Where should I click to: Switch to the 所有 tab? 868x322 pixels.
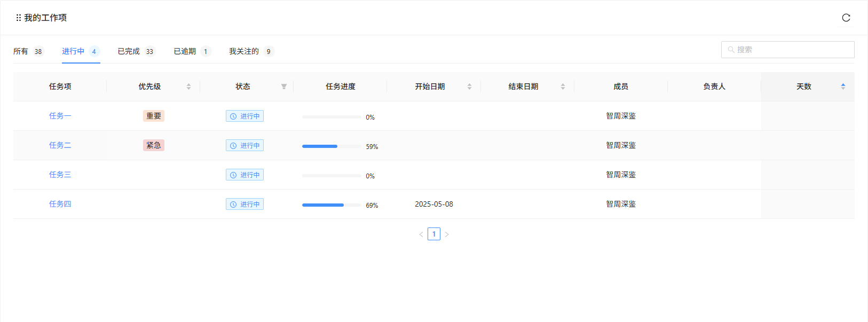point(28,51)
